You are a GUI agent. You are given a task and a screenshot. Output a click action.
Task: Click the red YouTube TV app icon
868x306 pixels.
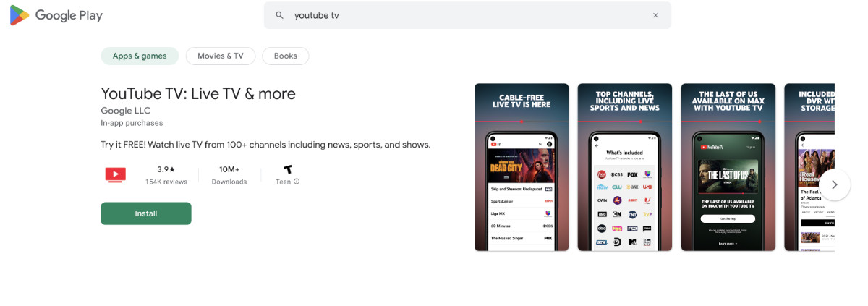(x=115, y=174)
